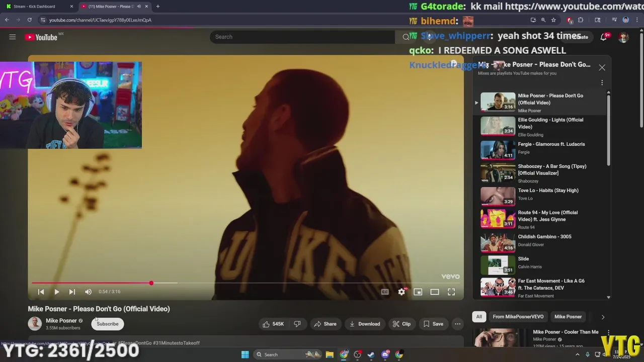Open the Windows Start menu
The width and height of the screenshot is (644, 362).
tap(245, 354)
